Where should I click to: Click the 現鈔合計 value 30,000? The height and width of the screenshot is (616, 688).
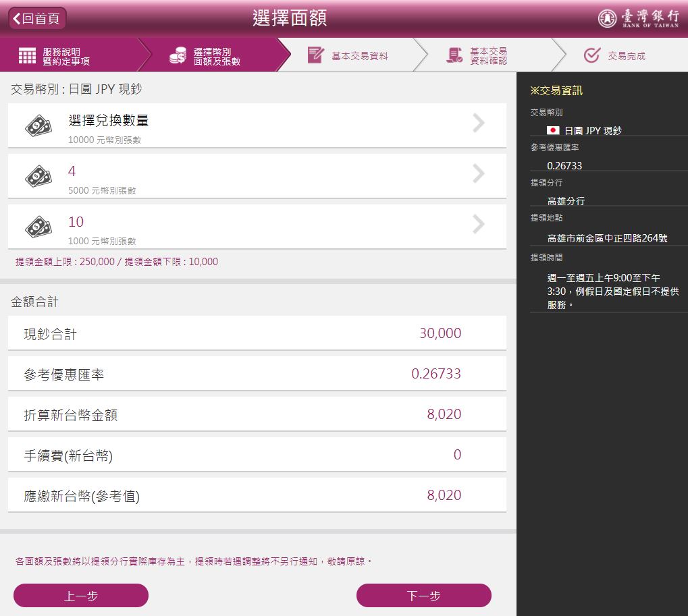(x=440, y=333)
